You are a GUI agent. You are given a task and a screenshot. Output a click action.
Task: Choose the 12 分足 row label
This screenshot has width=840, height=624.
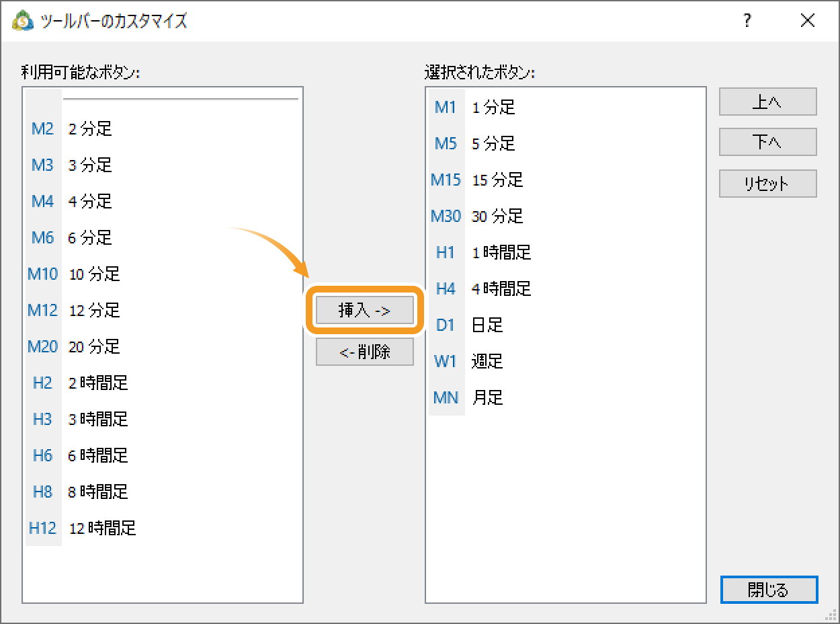point(94,311)
